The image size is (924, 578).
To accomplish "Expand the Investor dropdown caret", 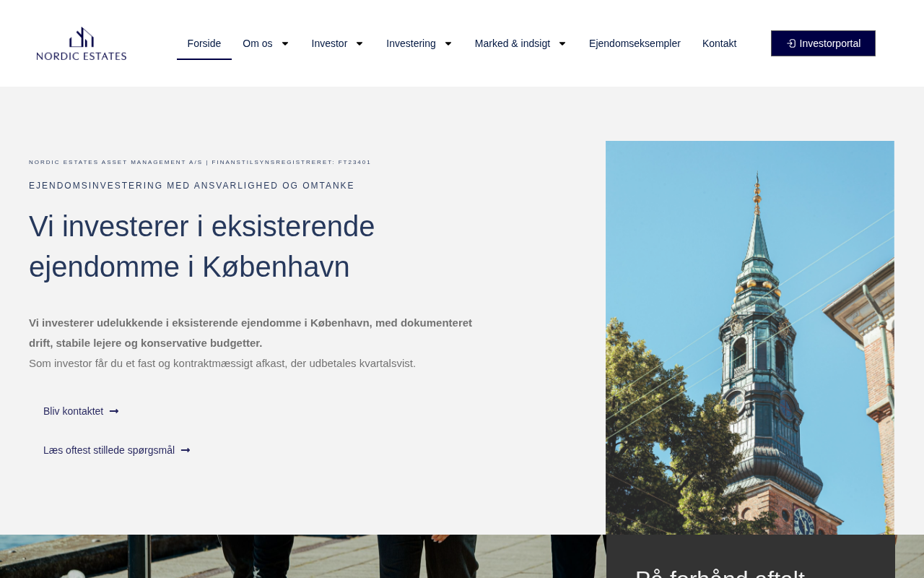I will click(359, 43).
